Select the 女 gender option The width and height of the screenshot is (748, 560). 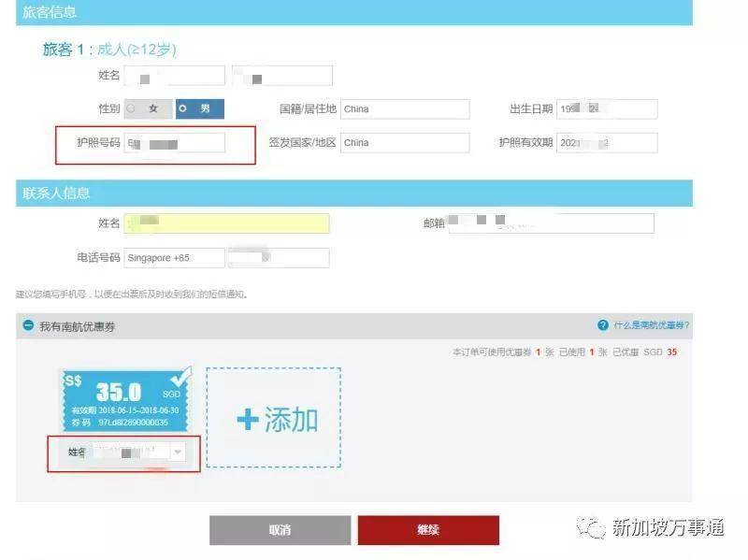[148, 108]
